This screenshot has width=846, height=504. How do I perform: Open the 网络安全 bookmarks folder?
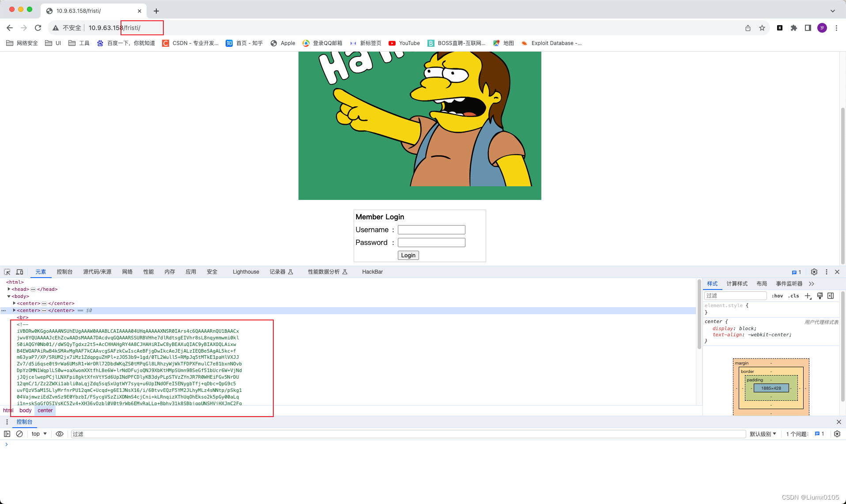tap(22, 43)
